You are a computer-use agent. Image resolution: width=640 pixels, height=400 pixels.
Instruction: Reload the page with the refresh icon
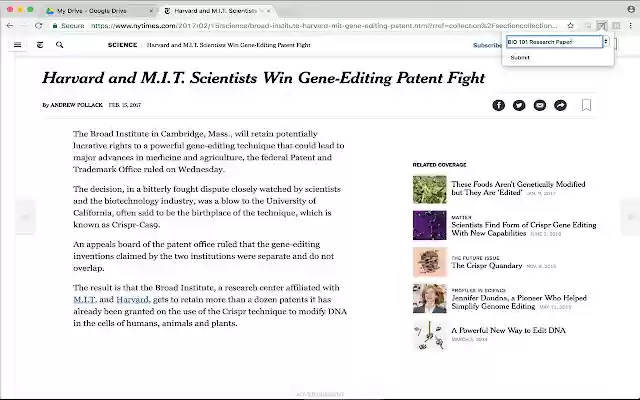click(x=38, y=26)
